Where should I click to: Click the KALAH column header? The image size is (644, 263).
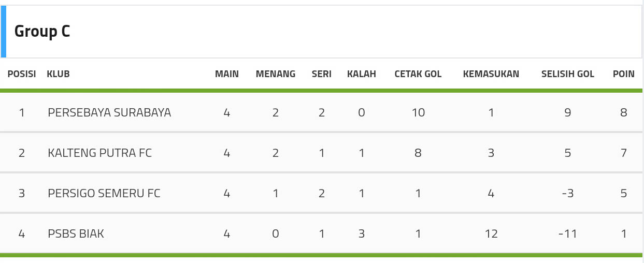click(362, 74)
